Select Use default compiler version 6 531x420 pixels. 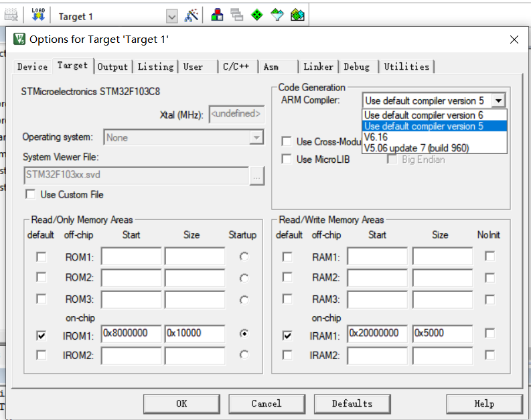(x=435, y=115)
